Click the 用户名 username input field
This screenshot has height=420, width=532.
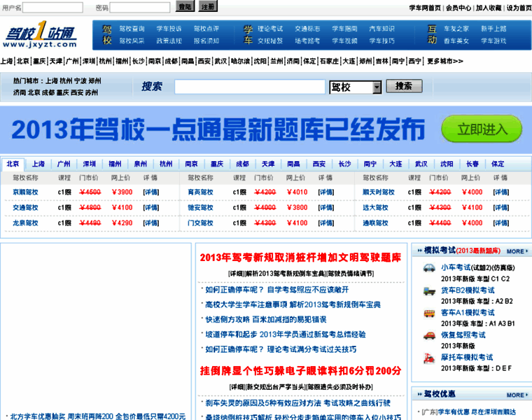[52, 7]
